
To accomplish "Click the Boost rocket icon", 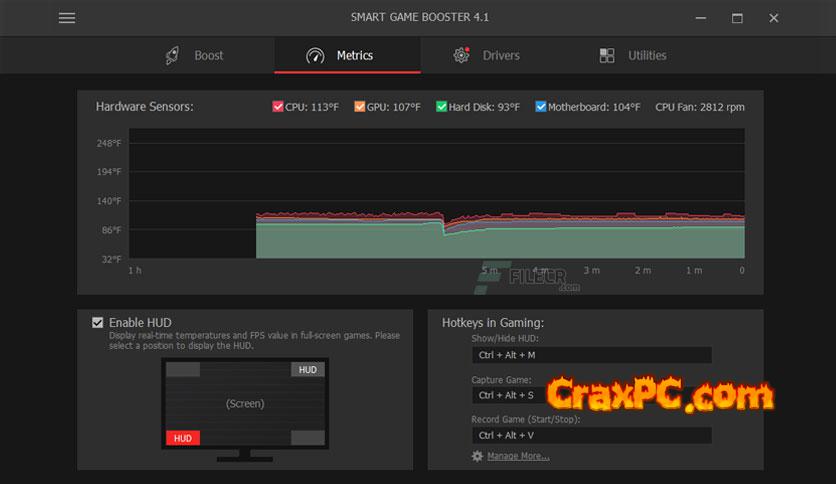I will 173,56.
